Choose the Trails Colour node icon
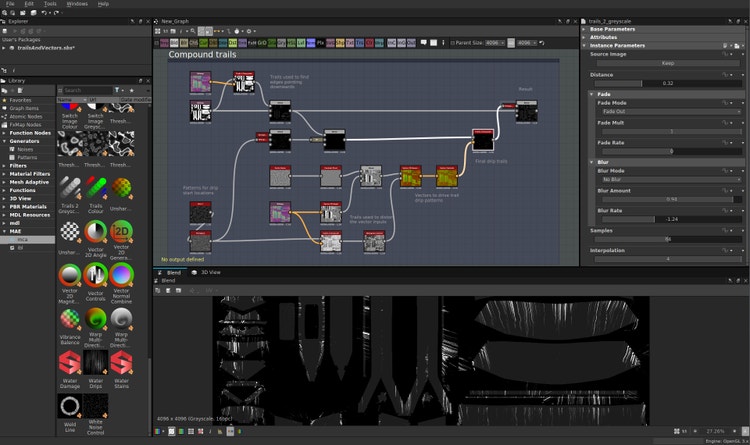Screen dimensions: 750x445 pos(96,187)
